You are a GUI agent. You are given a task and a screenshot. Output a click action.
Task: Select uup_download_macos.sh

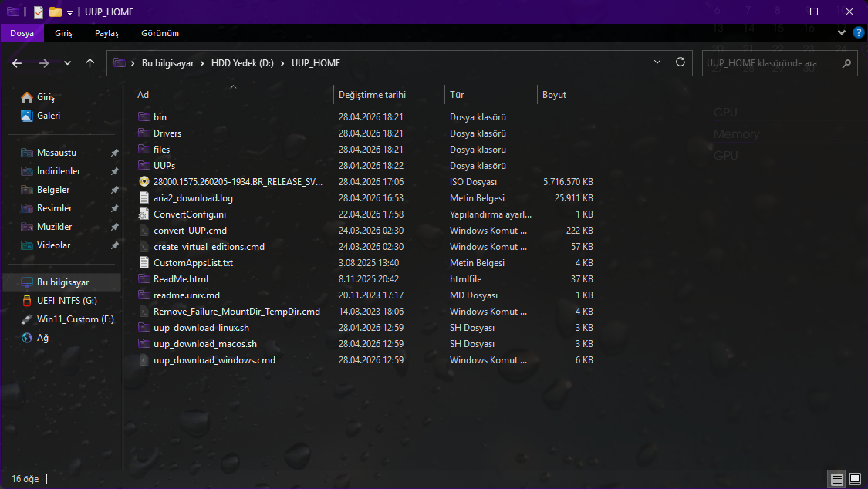click(x=204, y=344)
